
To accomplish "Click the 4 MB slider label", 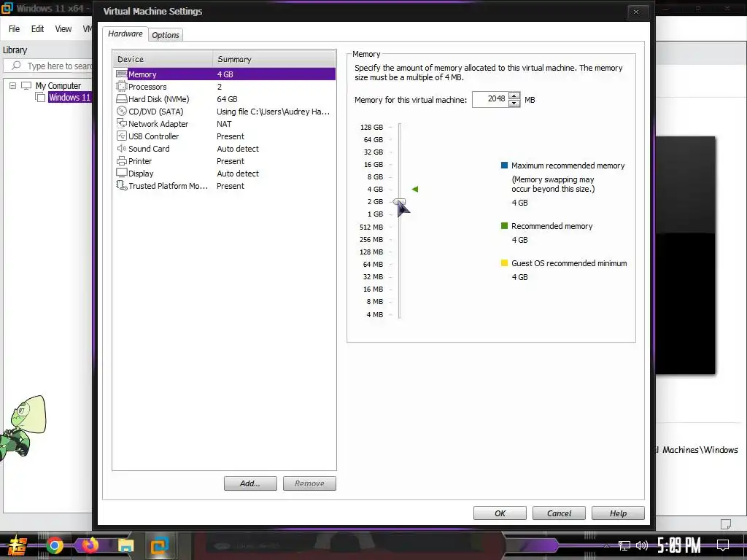I will pos(375,315).
